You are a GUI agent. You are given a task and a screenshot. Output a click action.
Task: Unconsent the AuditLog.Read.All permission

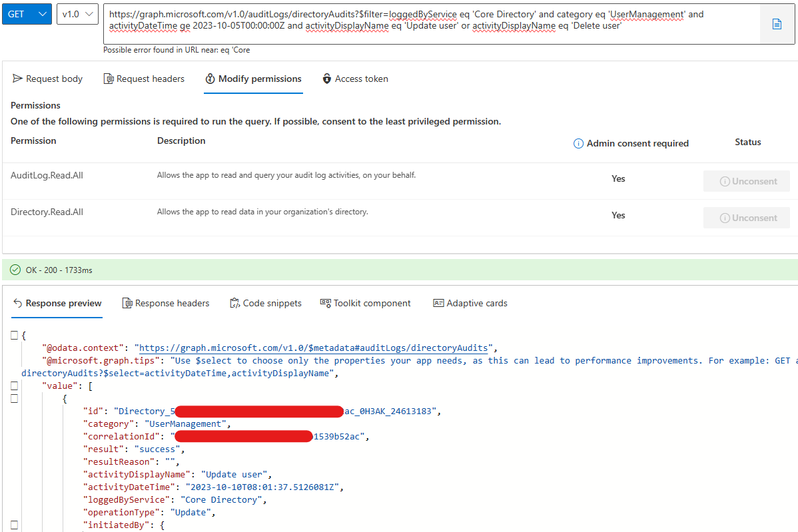coord(746,180)
